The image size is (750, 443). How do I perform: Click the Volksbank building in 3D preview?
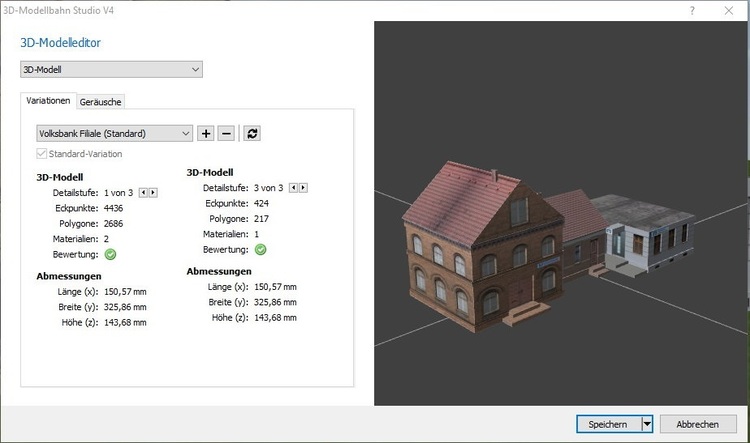[483, 246]
